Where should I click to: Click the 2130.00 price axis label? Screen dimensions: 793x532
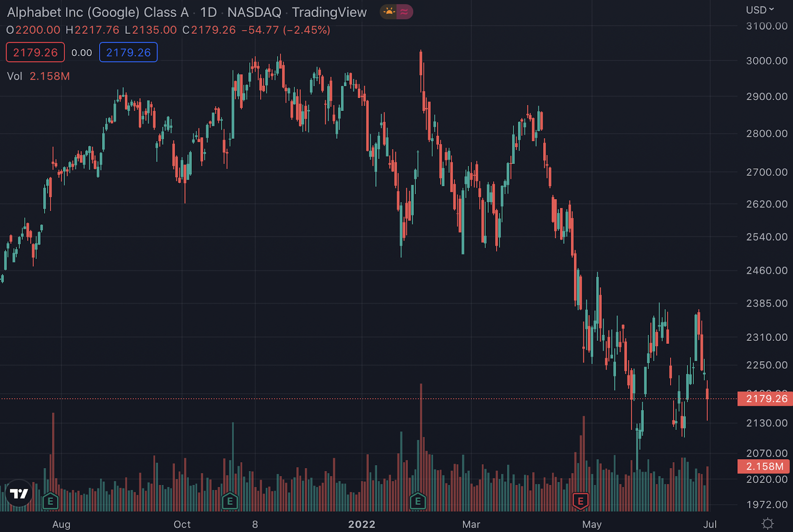[x=767, y=423]
